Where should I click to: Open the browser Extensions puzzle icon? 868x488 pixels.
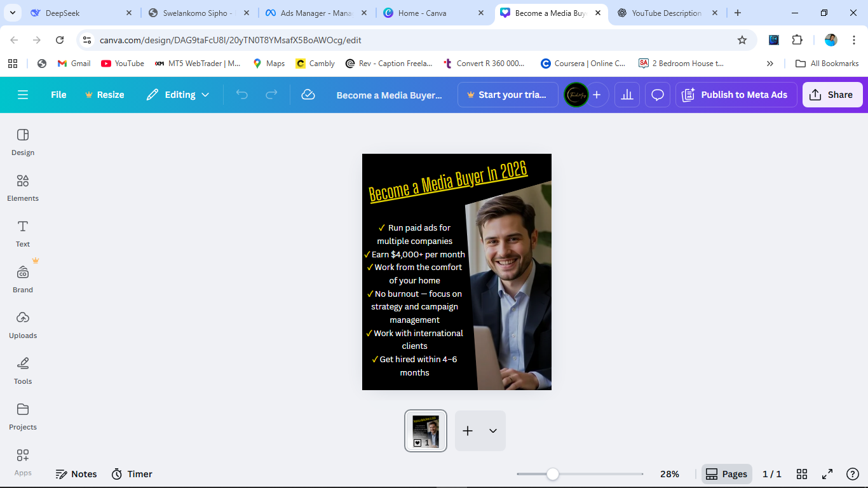point(797,40)
